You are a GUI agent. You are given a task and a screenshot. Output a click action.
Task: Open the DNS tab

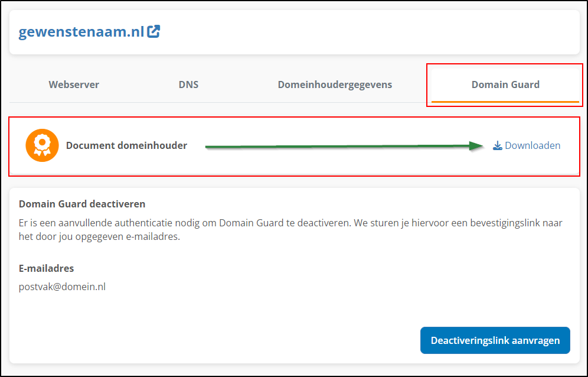[x=188, y=84]
